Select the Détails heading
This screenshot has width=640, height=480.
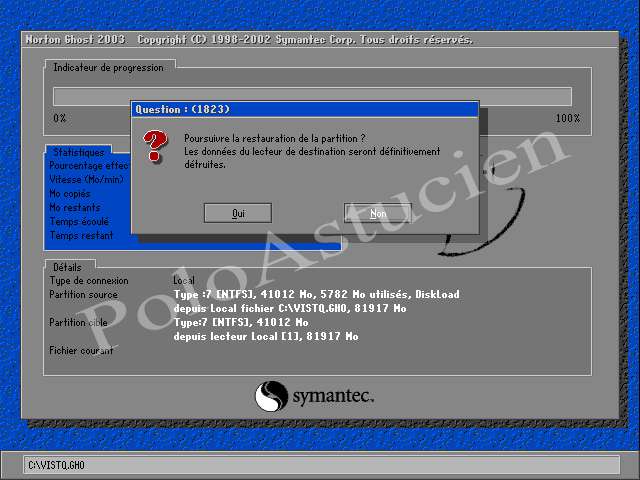click(x=67, y=267)
